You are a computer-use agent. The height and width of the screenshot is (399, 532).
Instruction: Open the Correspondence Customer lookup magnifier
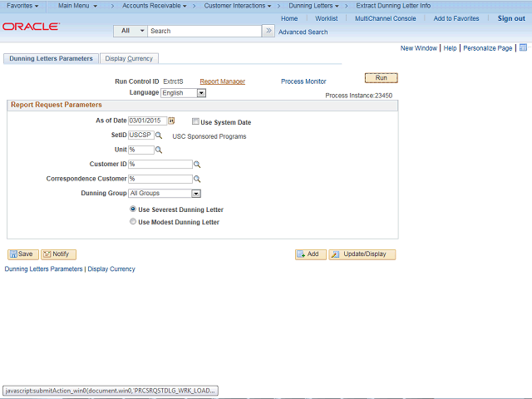click(197, 179)
